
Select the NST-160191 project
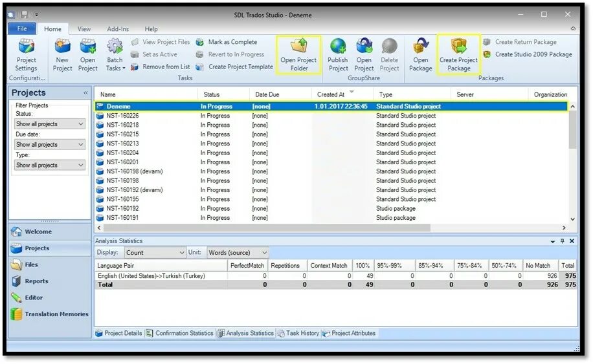coord(331,218)
